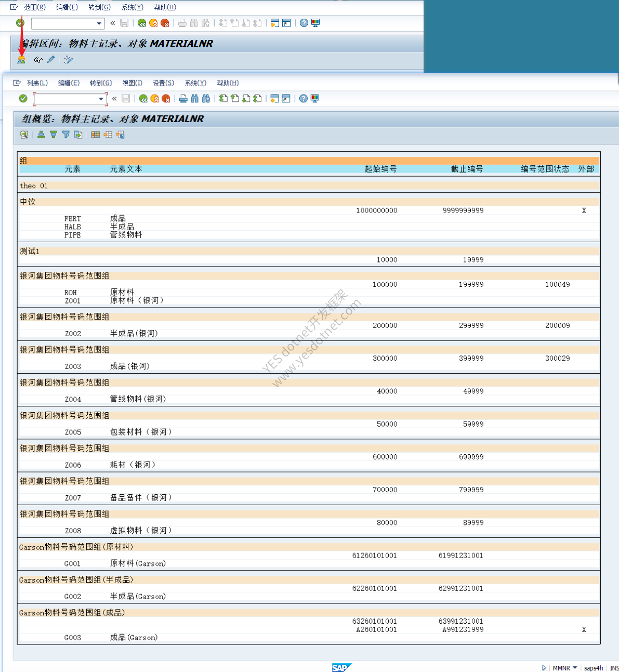Click Save icon in group overview window toolbar
Image resolution: width=619 pixels, height=672 pixels.
126,98
